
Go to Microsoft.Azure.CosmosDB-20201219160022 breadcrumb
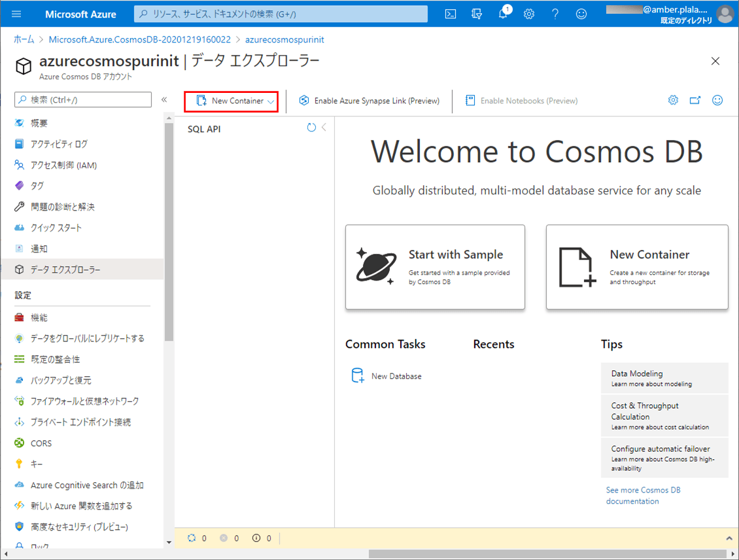(139, 40)
